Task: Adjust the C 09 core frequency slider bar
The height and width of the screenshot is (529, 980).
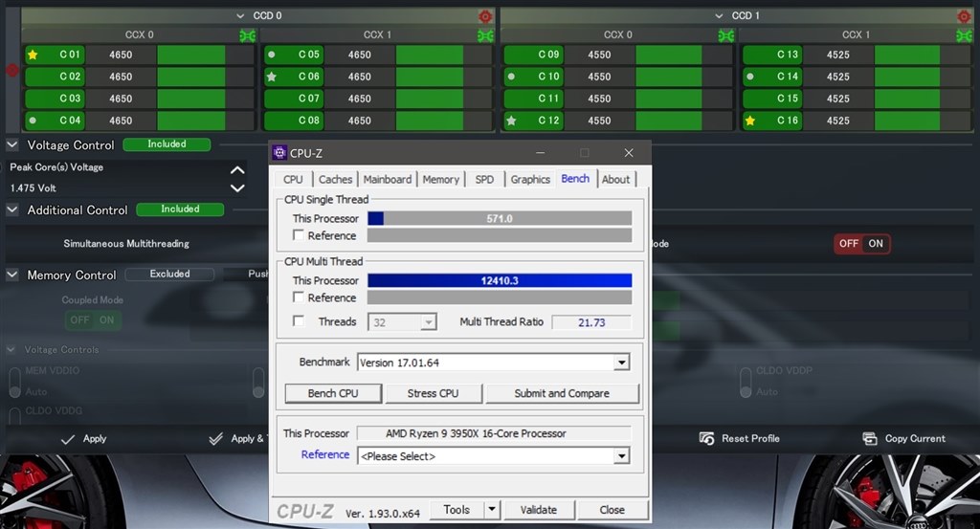Action: click(683, 55)
